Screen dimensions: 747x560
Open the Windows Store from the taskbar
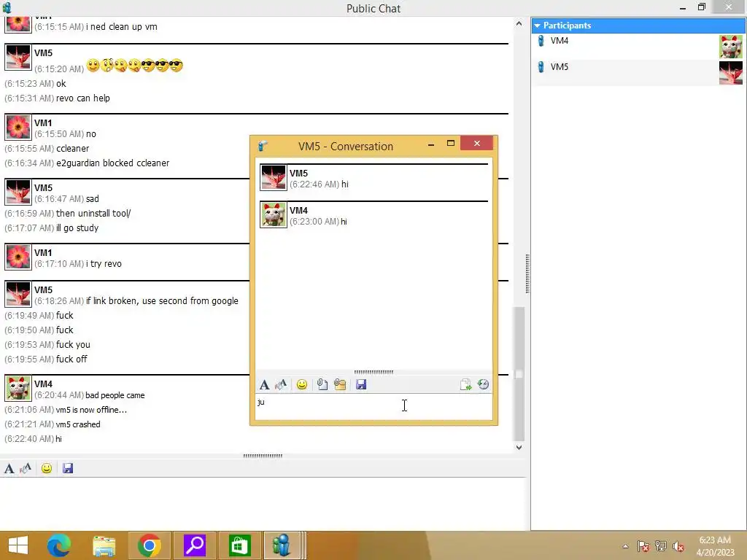click(239, 545)
